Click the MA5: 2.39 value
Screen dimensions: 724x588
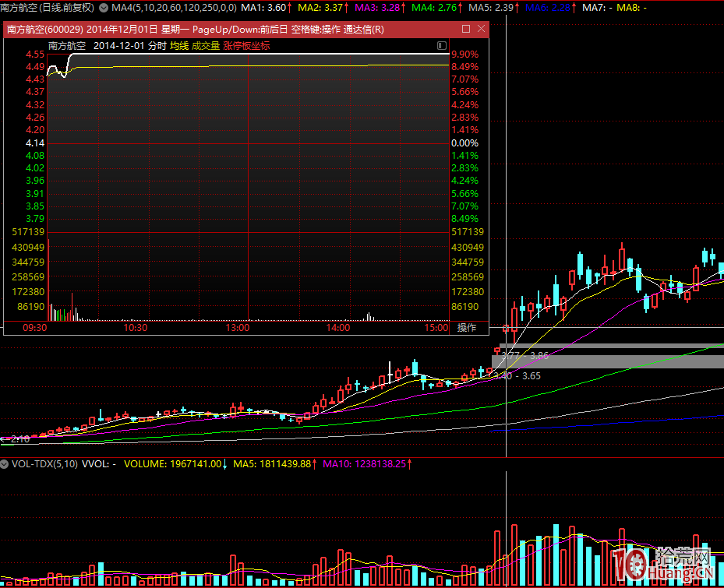pos(491,8)
